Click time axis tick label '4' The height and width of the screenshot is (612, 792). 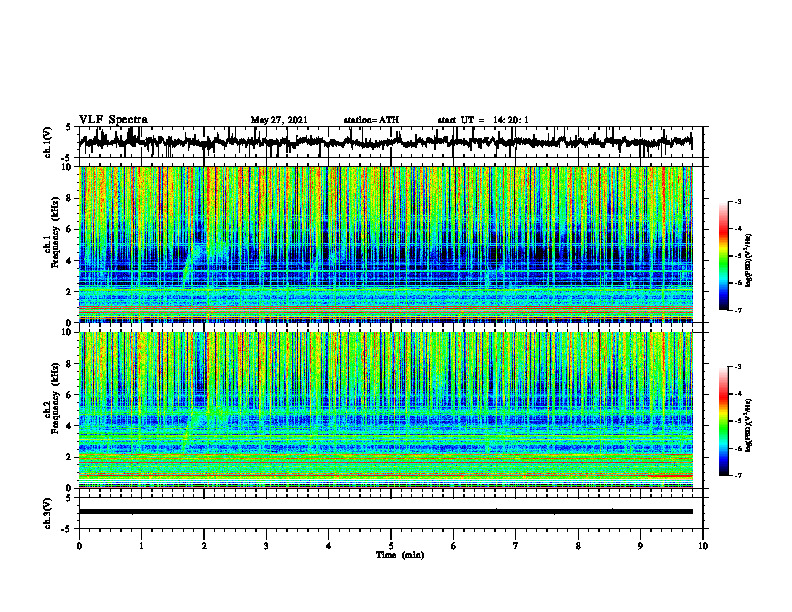point(329,546)
